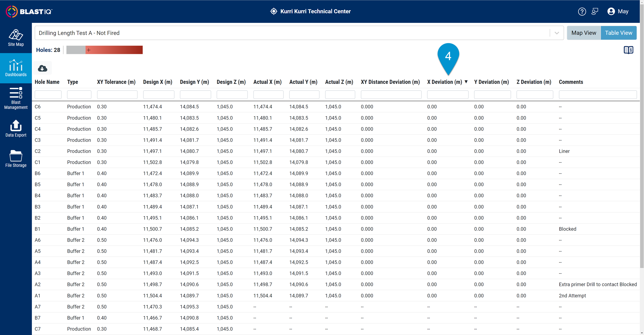Click the Kurri Kurri Technical Center title
This screenshot has height=335, width=644.
(316, 11)
